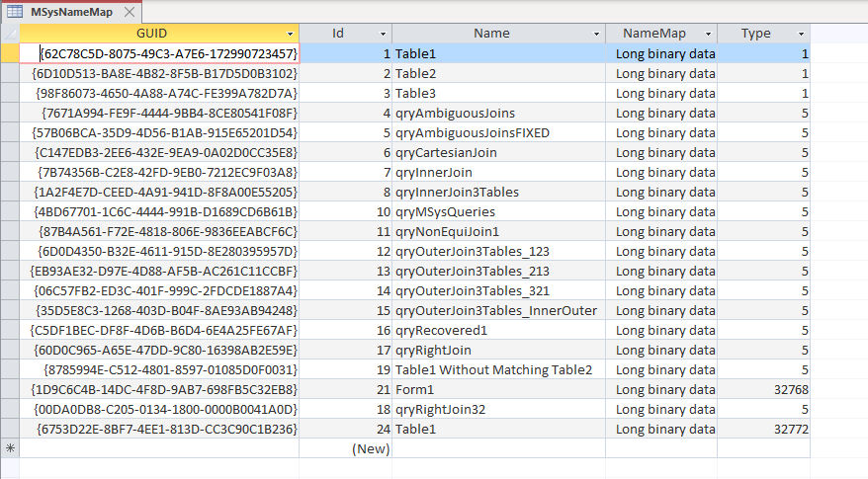Click the qryInnerJoin3Tables name cell

pos(499,192)
